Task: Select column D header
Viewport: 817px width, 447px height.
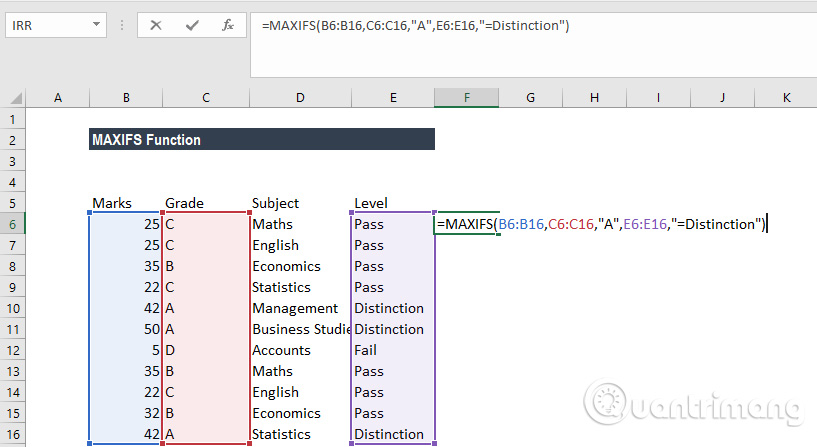Action: pos(300,97)
